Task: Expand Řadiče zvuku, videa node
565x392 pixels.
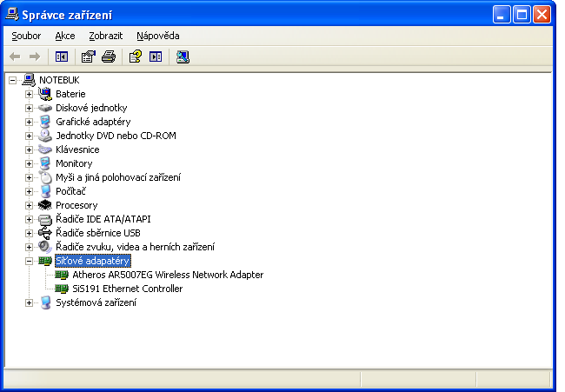Action: pos(29,247)
